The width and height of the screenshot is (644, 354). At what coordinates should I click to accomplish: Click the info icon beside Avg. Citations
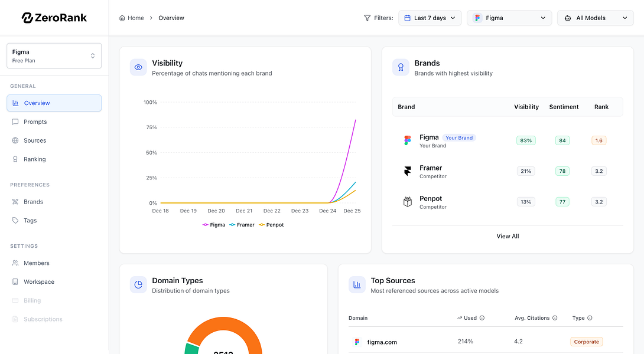tap(555, 318)
